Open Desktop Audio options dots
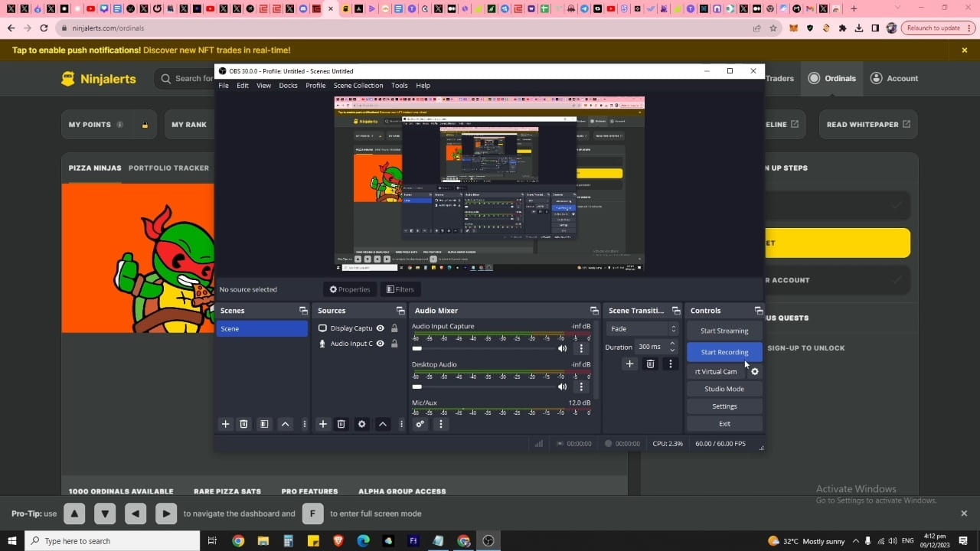The width and height of the screenshot is (980, 551). pos(581,386)
